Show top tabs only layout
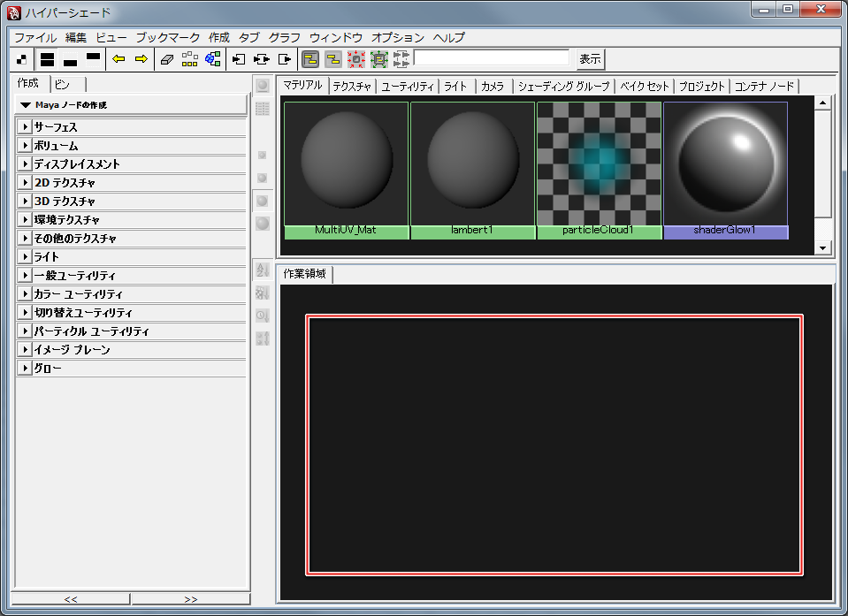The width and height of the screenshot is (848, 616). point(93,59)
